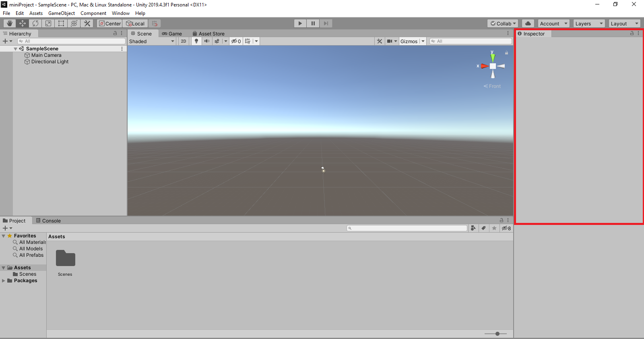Open the Hierarchy panel options menu
This screenshot has height=339, width=644.
(x=122, y=33)
